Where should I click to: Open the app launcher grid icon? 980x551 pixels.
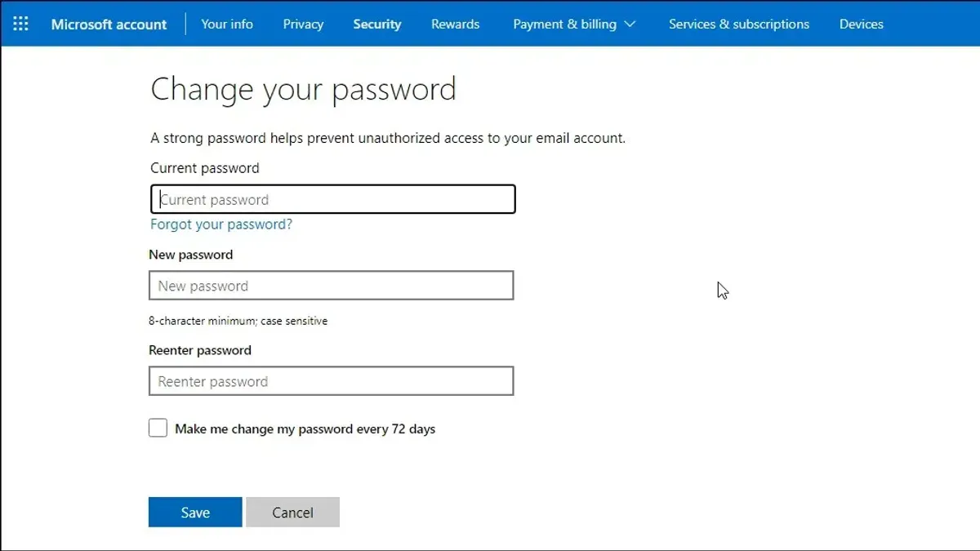point(20,24)
